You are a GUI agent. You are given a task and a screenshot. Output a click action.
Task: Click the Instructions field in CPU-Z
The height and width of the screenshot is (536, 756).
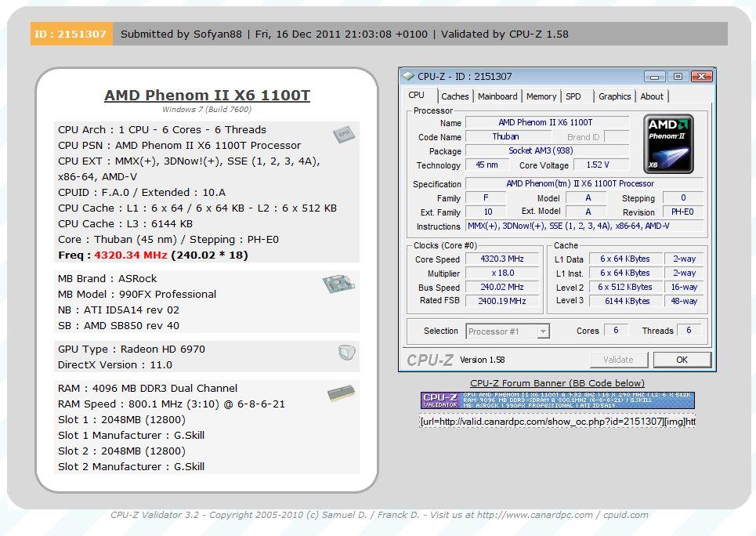pos(584,226)
